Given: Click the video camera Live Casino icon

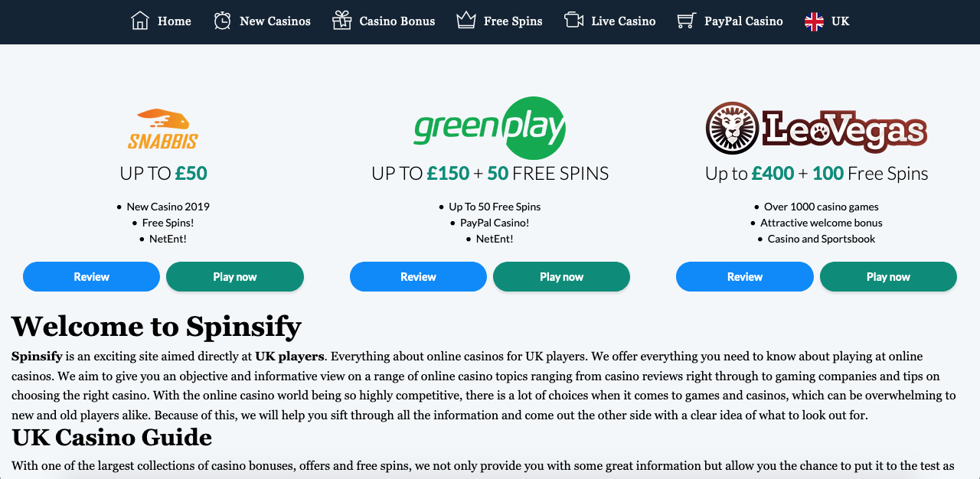Looking at the screenshot, I should point(573,20).
